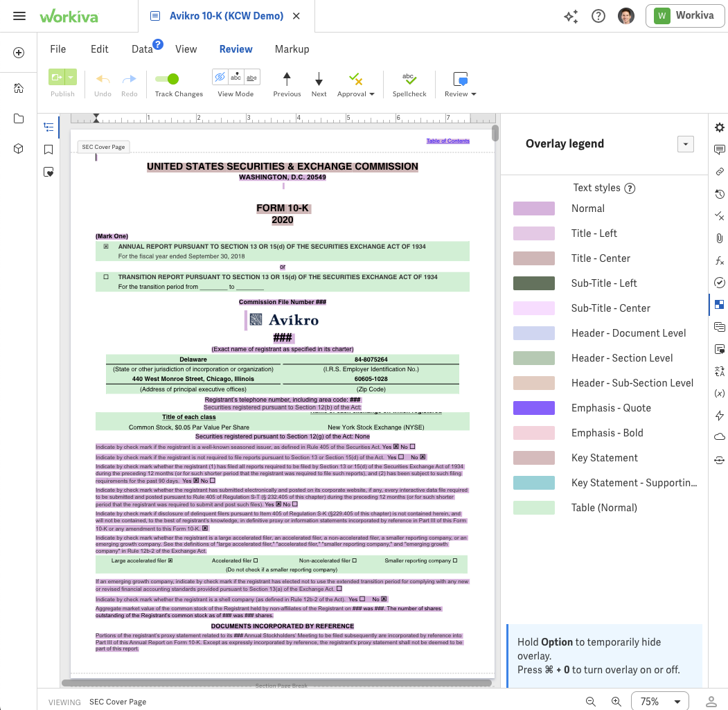Viewport: 728px width, 710px height.
Task: Show the document outline panel icon
Action: click(48, 127)
